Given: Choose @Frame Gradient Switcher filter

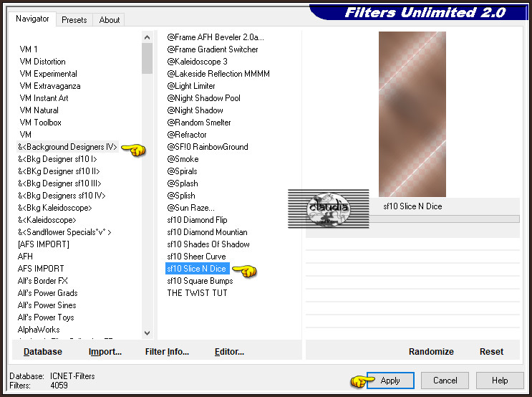Looking at the screenshot, I should click(213, 49).
